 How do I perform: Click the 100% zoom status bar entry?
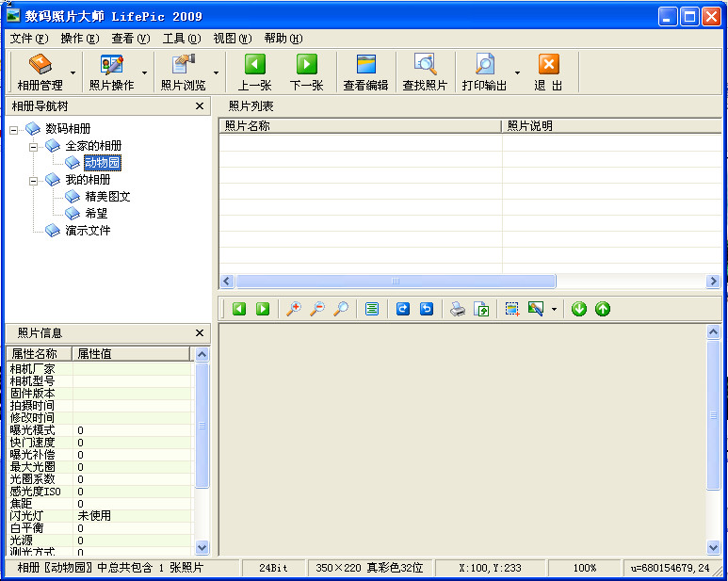[x=585, y=568]
